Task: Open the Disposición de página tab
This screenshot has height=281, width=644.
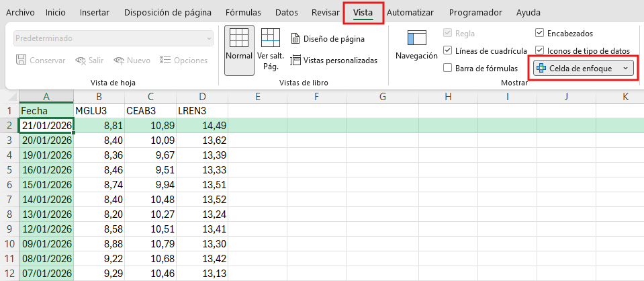Action: [168, 12]
